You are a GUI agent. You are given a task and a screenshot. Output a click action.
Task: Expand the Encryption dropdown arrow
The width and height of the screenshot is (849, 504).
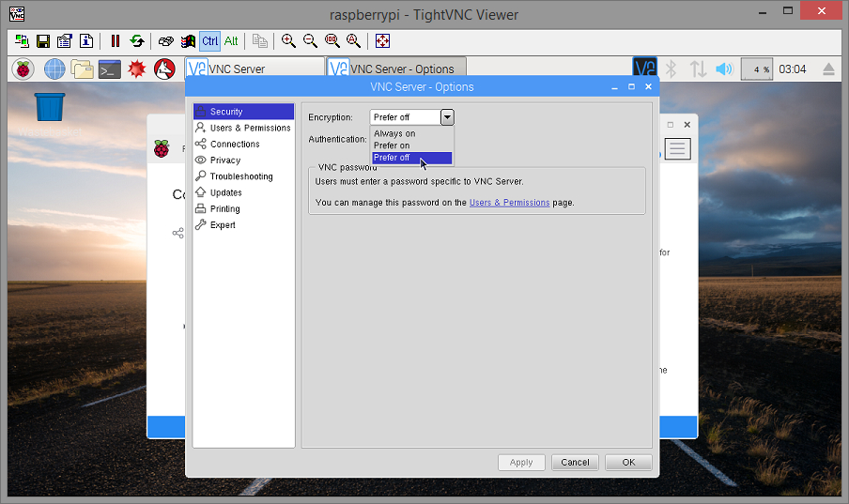click(447, 117)
